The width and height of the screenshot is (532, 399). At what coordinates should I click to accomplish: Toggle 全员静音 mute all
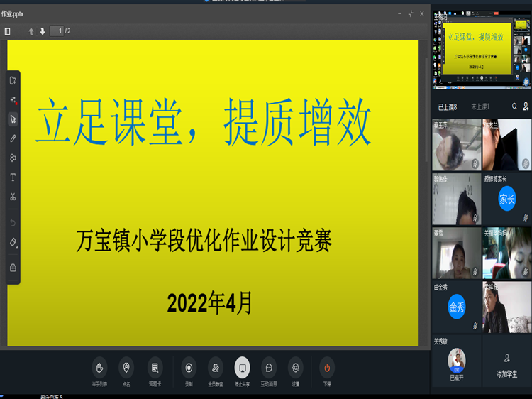216,368
